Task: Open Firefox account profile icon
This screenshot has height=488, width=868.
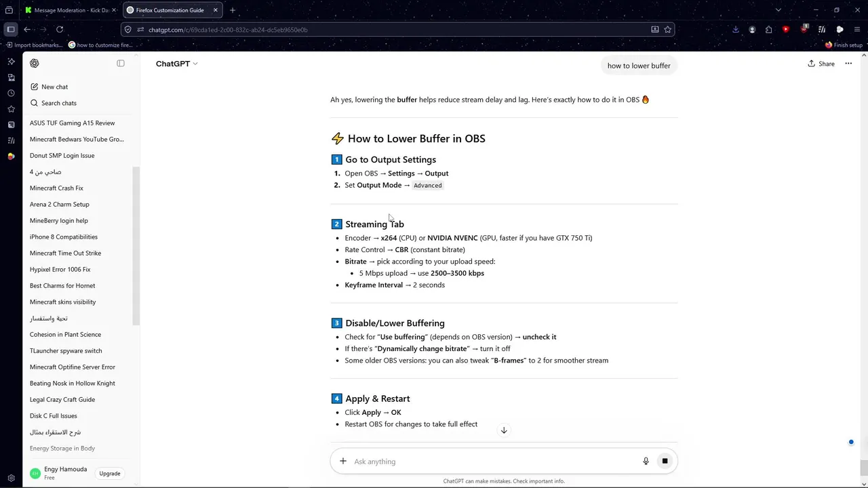Action: click(x=752, y=29)
